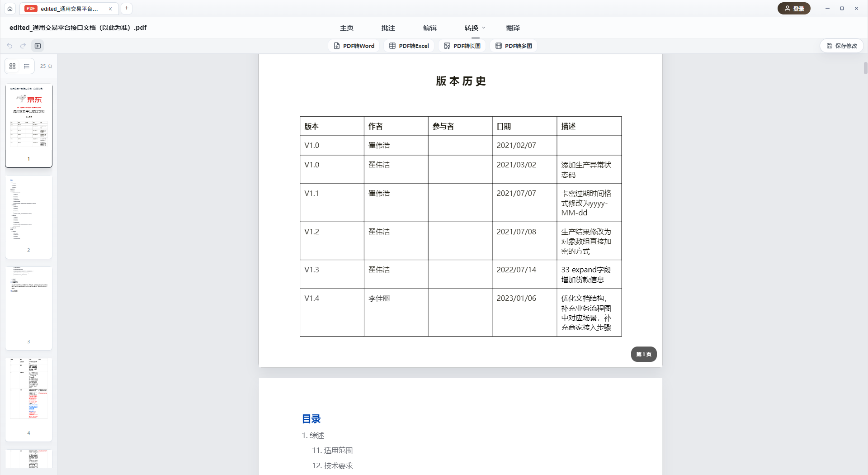
Task: Click the V1.2 version cell
Action: [x=332, y=241]
